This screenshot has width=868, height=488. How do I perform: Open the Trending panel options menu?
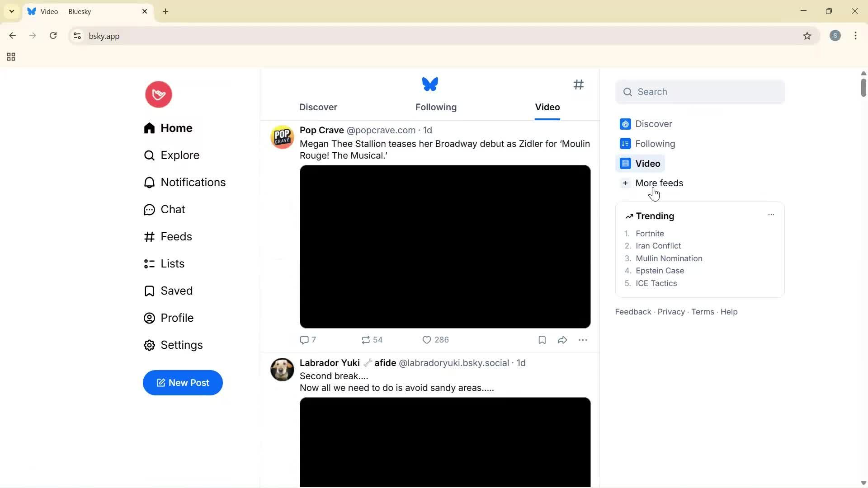pos(771,215)
